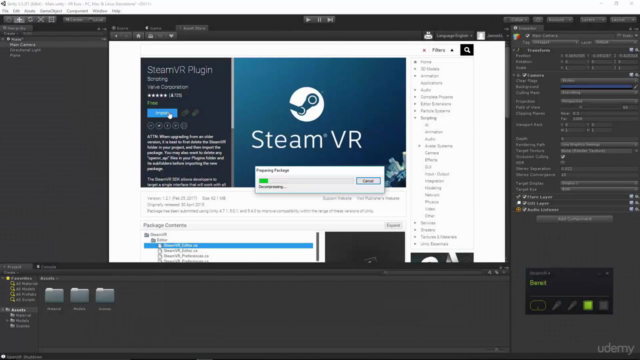Switch to the Console tab
This screenshot has width=640, height=360.
tap(47, 267)
